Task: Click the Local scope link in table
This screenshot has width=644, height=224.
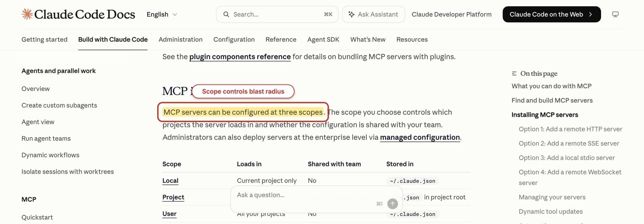Action: tap(170, 181)
